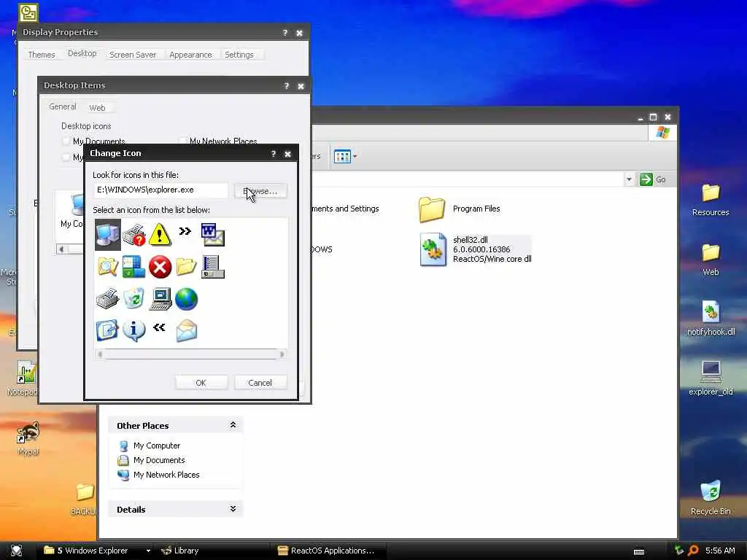Screen dimensions: 747x560
Task: Select the info speech bubble icon
Action: click(x=134, y=330)
